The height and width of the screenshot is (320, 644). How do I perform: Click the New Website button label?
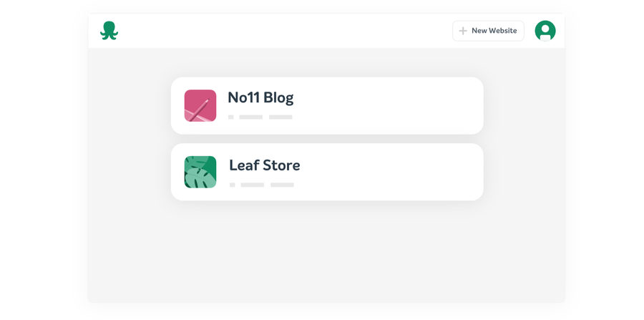(x=494, y=31)
